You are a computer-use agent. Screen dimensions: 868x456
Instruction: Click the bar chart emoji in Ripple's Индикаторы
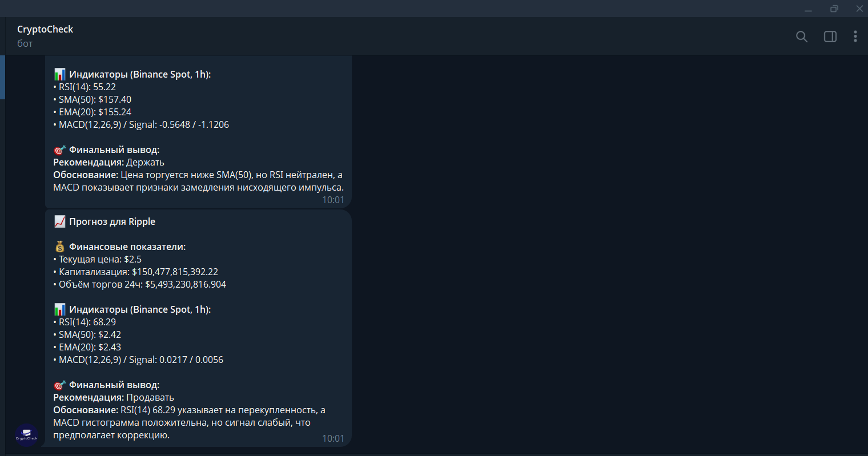tap(60, 309)
